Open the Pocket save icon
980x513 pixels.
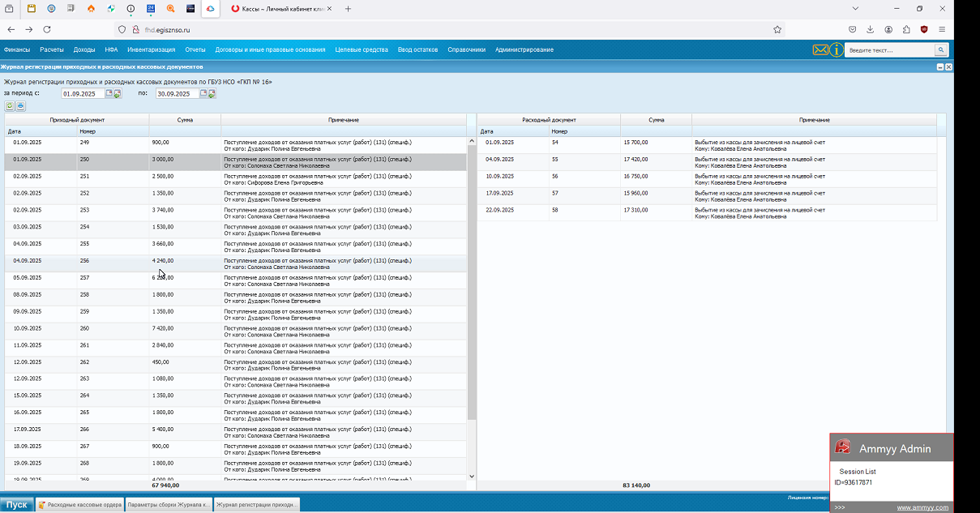(x=853, y=29)
